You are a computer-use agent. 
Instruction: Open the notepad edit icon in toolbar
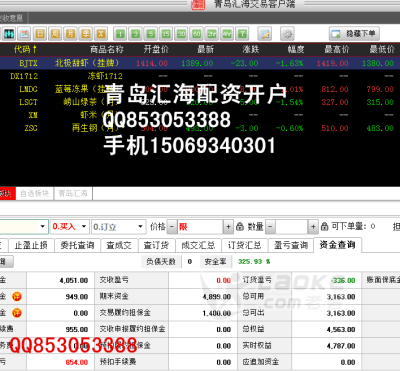click(265, 33)
